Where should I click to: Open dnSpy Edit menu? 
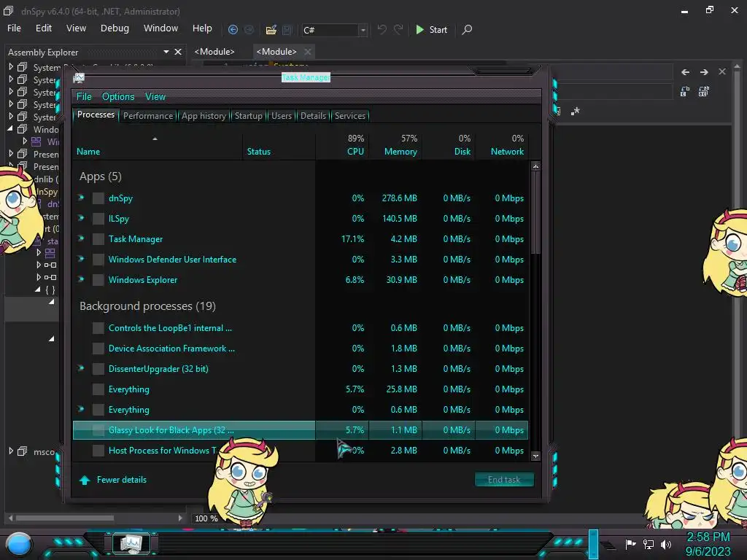43,28
